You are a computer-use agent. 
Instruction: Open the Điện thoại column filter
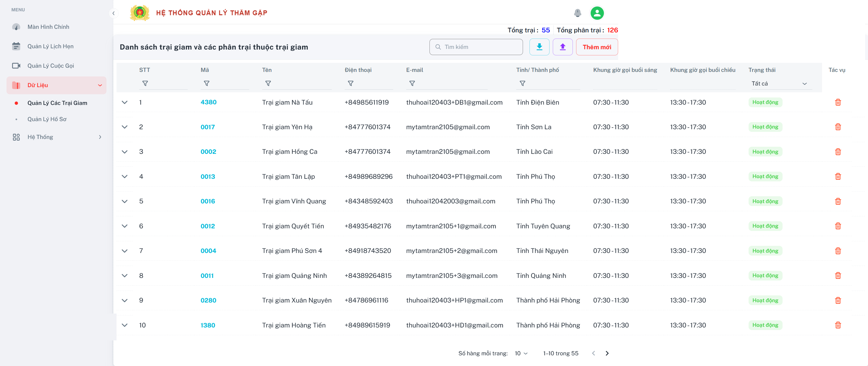[351, 83]
